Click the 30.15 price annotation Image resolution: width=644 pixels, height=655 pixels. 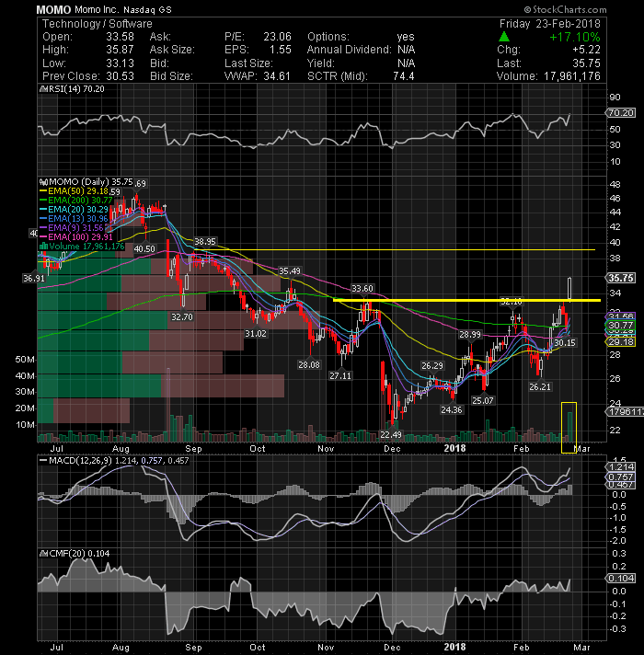click(x=565, y=343)
